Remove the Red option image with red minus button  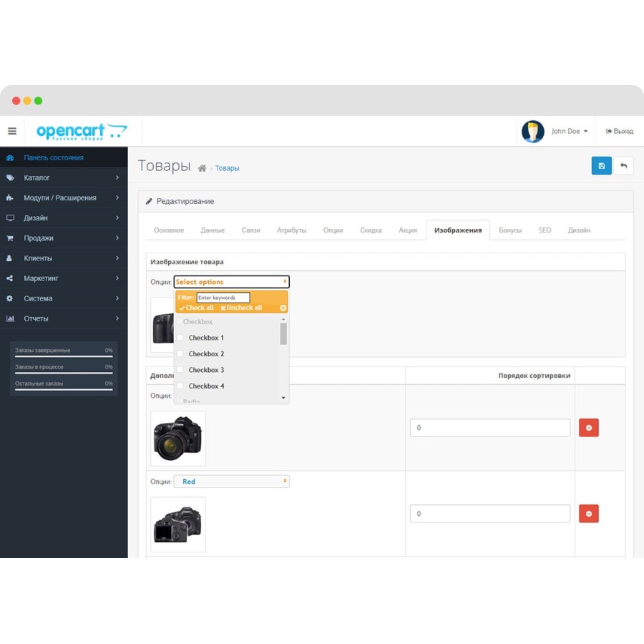click(589, 513)
